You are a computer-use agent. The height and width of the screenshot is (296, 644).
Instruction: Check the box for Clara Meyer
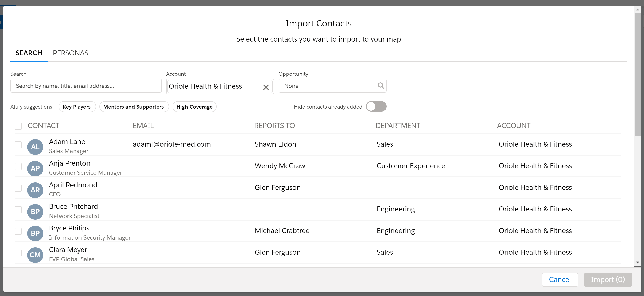(x=18, y=253)
